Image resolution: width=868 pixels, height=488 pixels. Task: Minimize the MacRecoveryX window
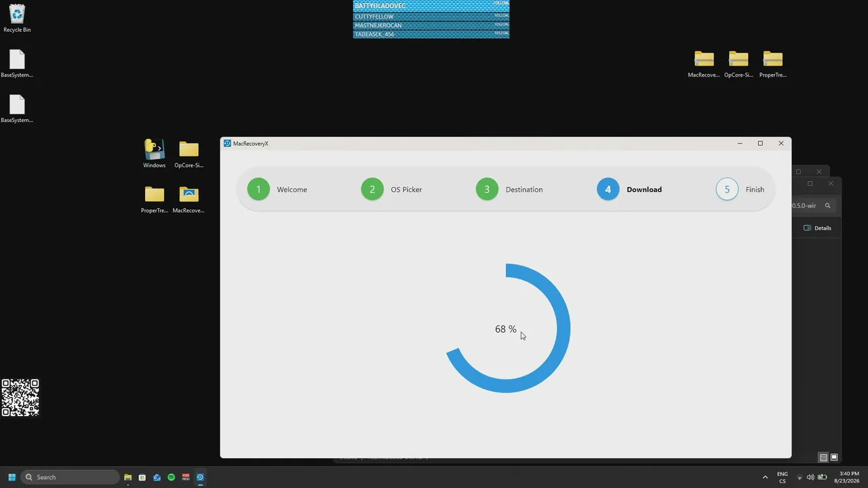pyautogui.click(x=740, y=144)
